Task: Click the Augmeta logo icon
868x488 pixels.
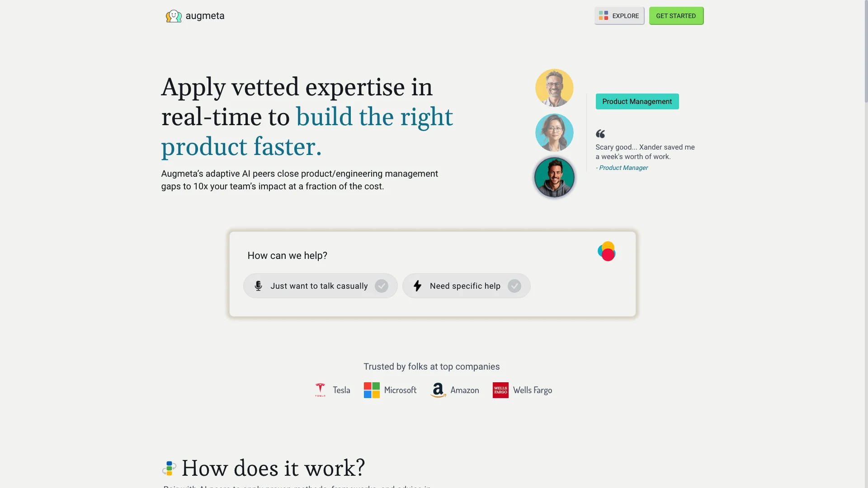Action: pos(173,15)
